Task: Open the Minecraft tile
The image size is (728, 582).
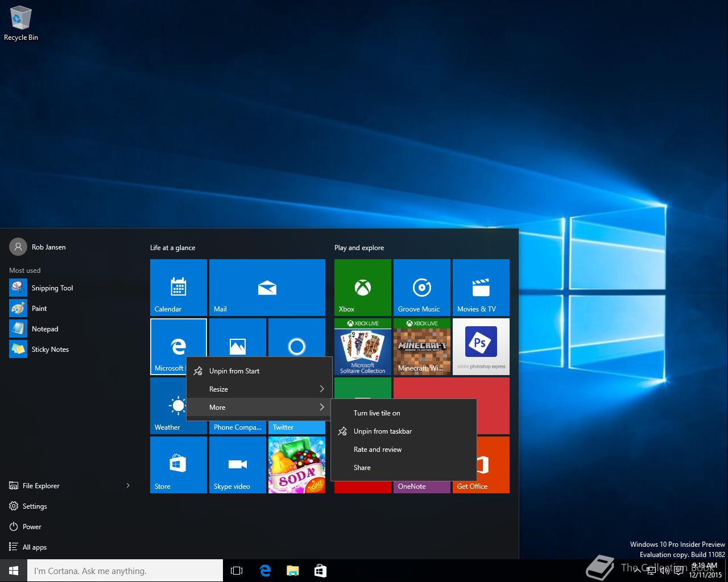Action: 422,347
